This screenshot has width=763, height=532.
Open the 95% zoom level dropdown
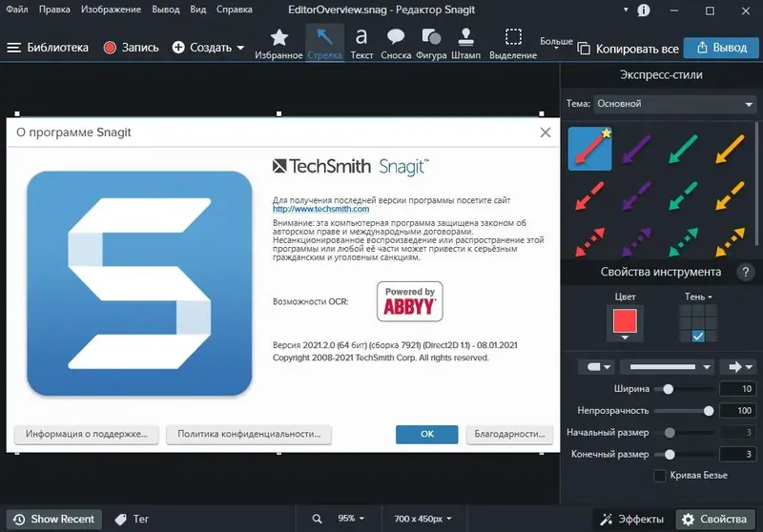(x=351, y=519)
